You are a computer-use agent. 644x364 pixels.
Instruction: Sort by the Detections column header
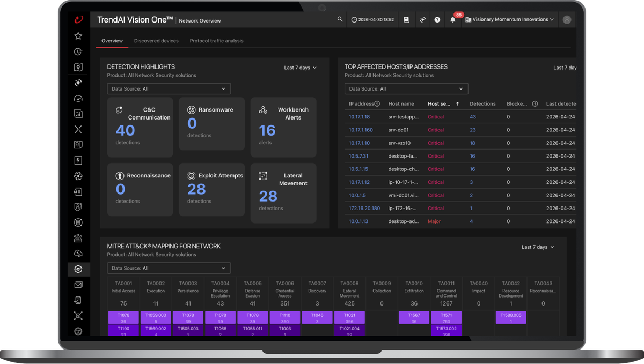point(482,104)
